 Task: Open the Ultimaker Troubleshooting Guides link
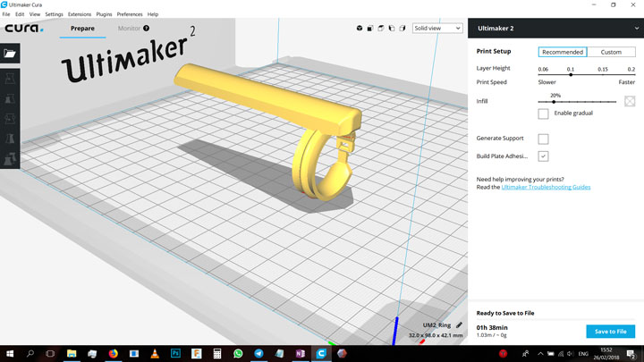coord(546,187)
